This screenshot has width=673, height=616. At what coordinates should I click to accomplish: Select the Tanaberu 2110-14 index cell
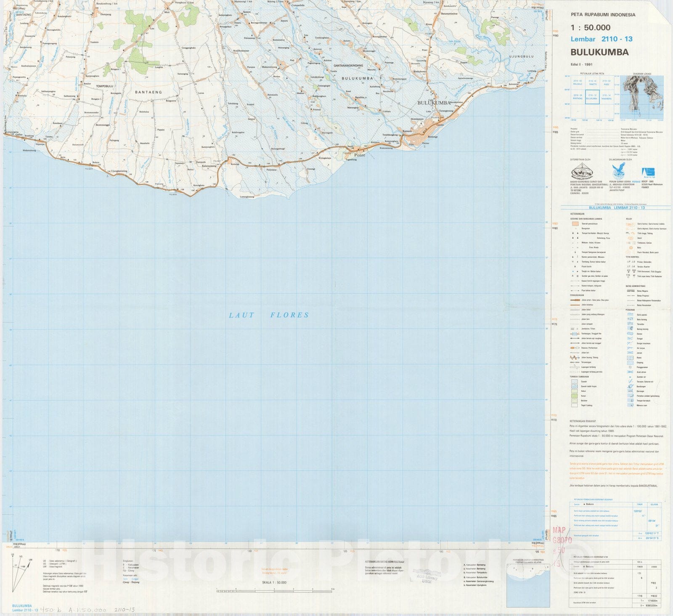606,96
